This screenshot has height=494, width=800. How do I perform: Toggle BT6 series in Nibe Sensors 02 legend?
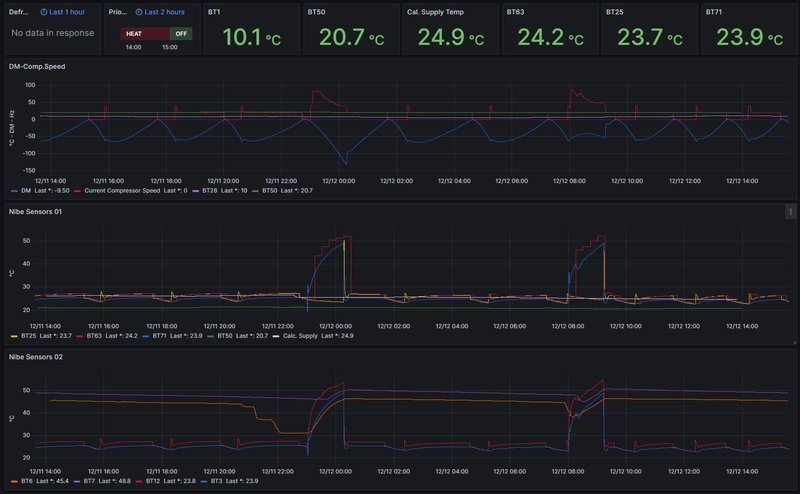27,481
